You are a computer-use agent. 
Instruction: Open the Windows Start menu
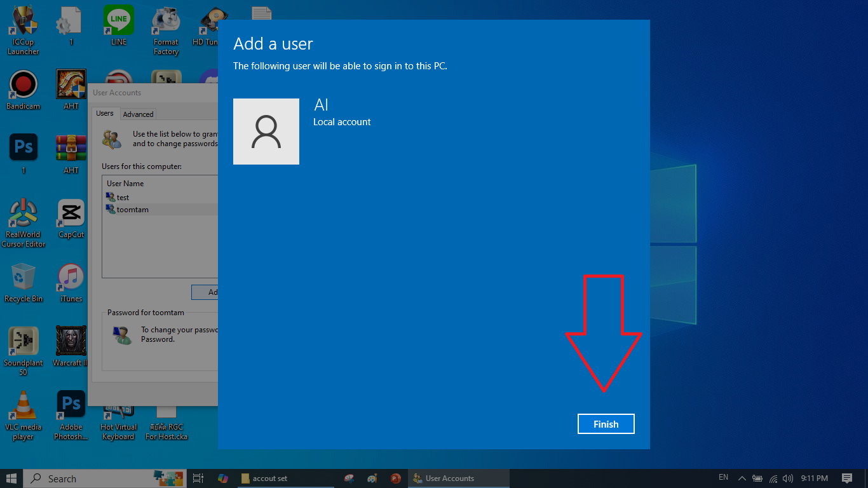point(11,478)
